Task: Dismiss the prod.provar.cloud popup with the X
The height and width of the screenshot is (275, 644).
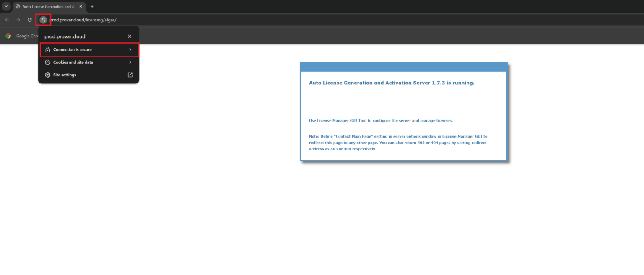Action: coord(130,36)
